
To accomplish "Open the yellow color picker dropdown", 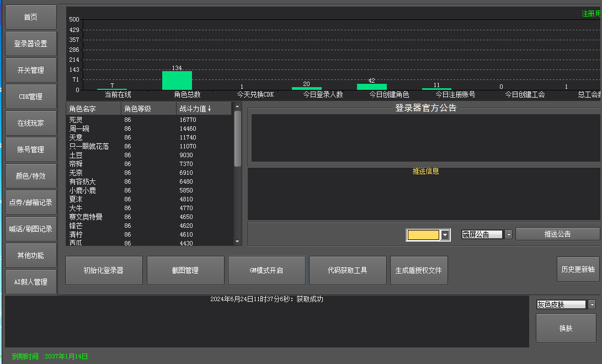I will coord(445,235).
